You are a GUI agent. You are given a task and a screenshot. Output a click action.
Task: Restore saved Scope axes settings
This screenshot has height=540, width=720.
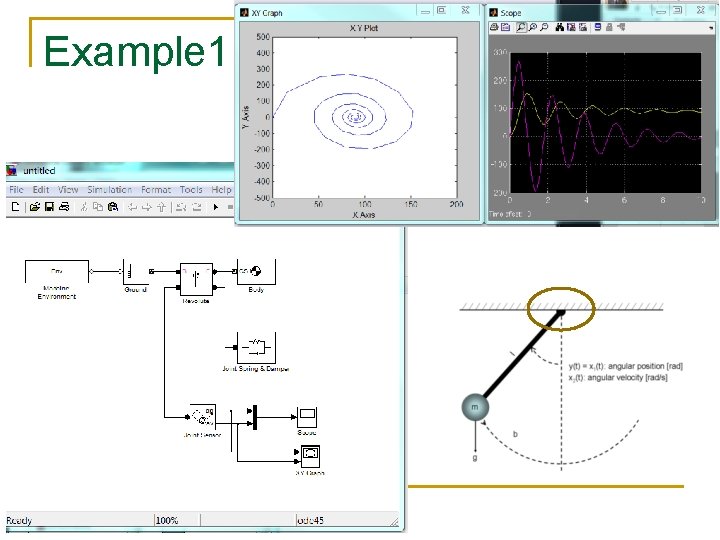(x=583, y=27)
